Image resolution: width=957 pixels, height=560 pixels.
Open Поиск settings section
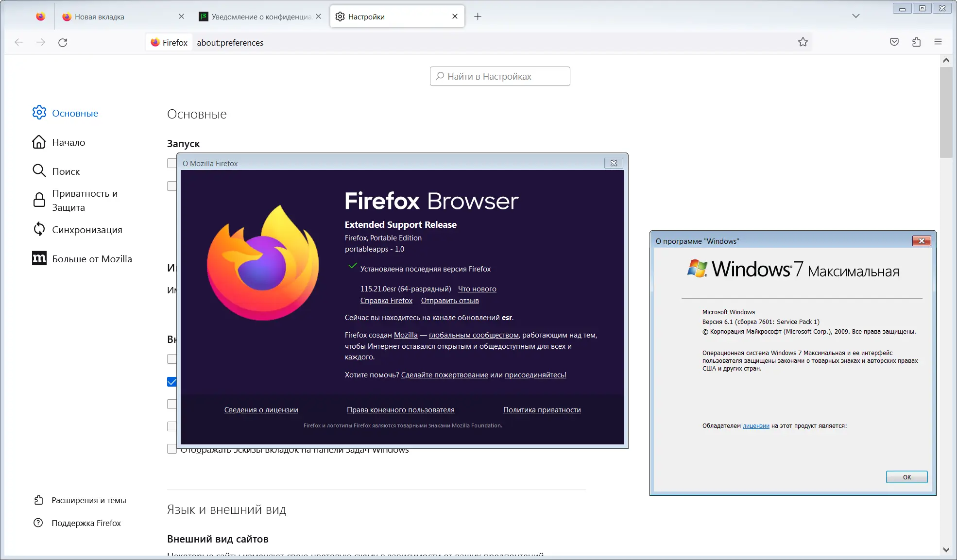tap(67, 171)
